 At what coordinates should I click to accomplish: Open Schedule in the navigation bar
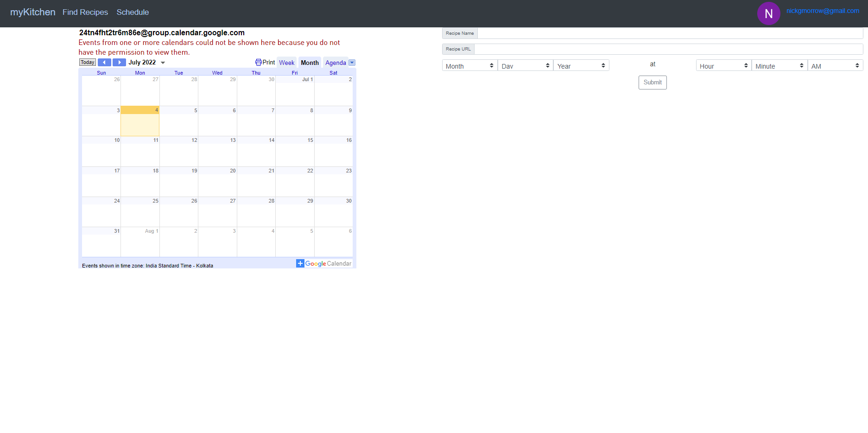click(x=133, y=12)
